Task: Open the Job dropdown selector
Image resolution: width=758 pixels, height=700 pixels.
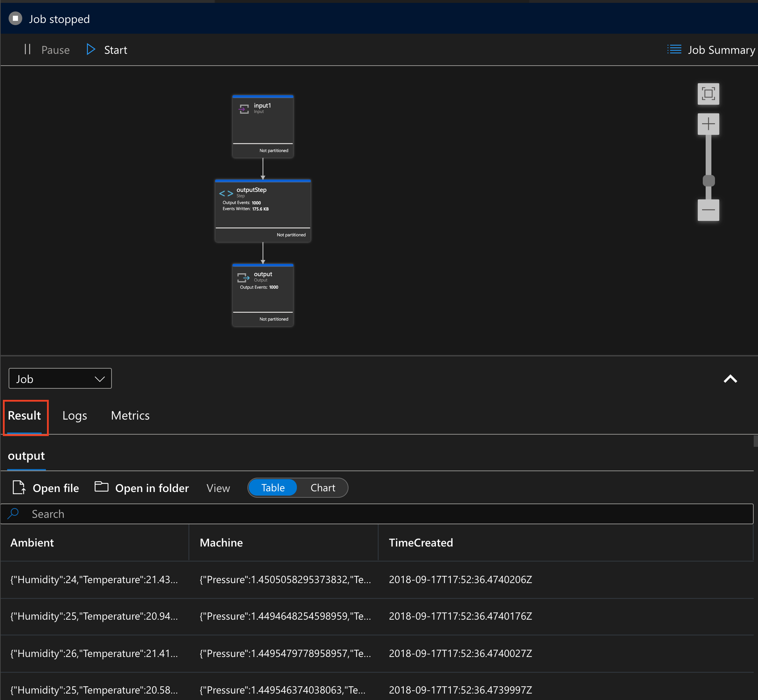Action: pos(60,378)
